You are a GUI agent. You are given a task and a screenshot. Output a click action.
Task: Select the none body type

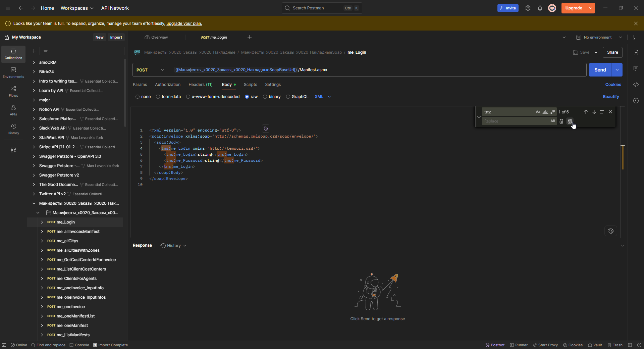(x=143, y=97)
